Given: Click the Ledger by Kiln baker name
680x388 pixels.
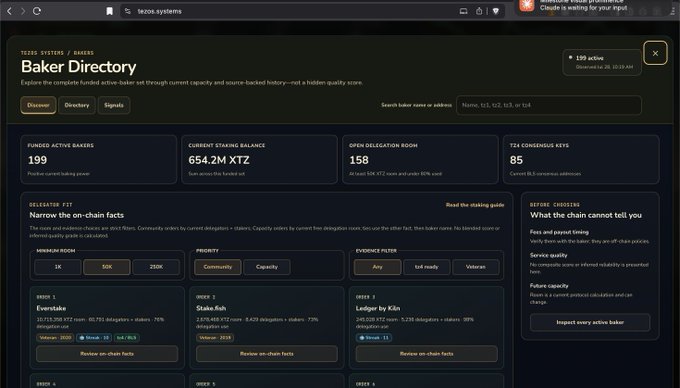Looking at the screenshot, I should point(378,308).
